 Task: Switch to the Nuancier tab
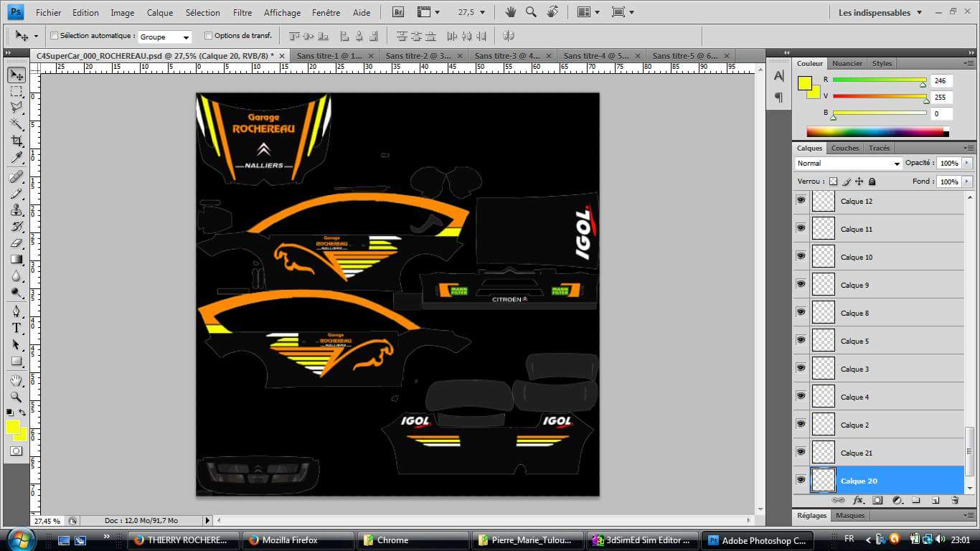pos(847,63)
